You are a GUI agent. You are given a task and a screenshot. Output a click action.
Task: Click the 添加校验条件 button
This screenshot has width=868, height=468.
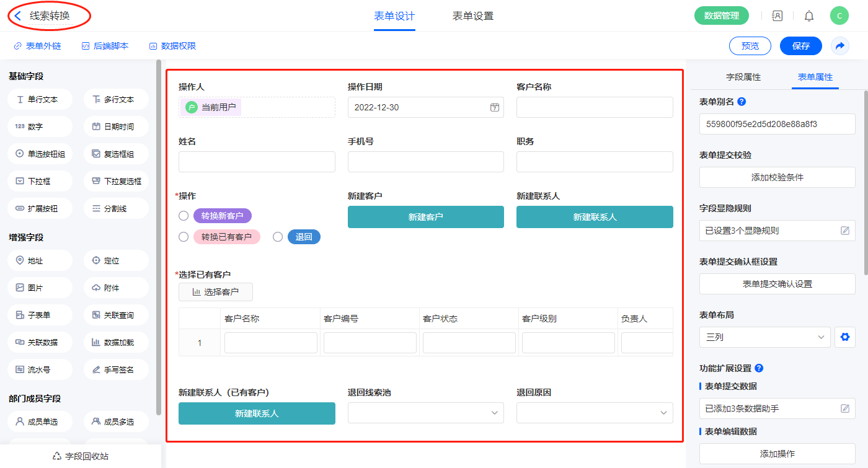[777, 177]
